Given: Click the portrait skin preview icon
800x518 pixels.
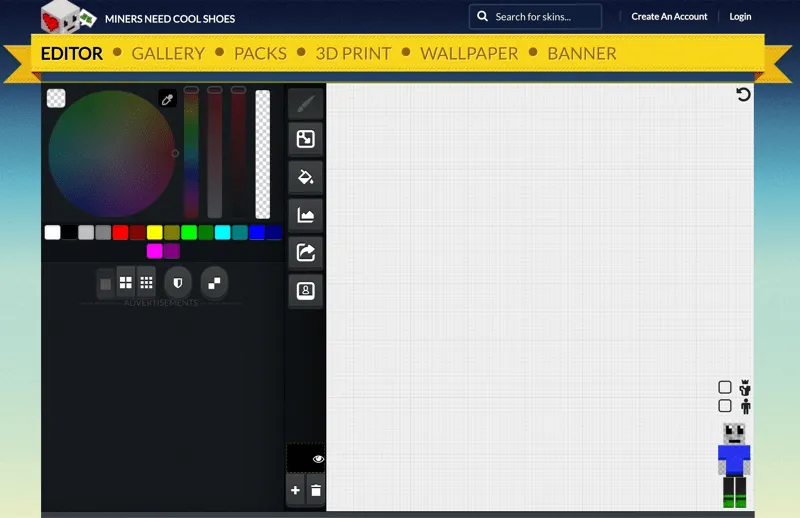Looking at the screenshot, I should (x=305, y=290).
